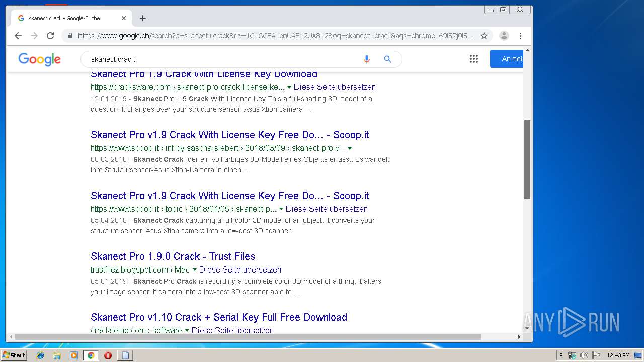The height and width of the screenshot is (362, 644).
Task: Go back using browser back arrow
Action: (18, 36)
